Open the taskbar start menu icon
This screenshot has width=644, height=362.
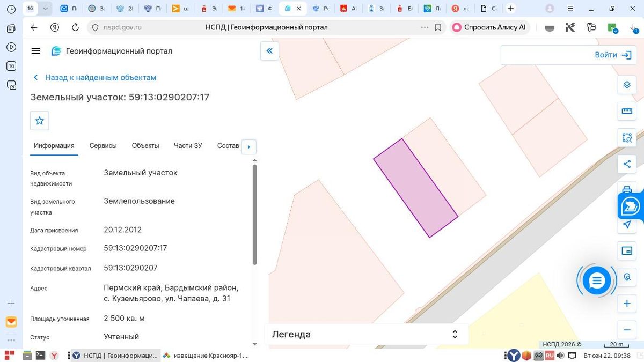click(9, 355)
